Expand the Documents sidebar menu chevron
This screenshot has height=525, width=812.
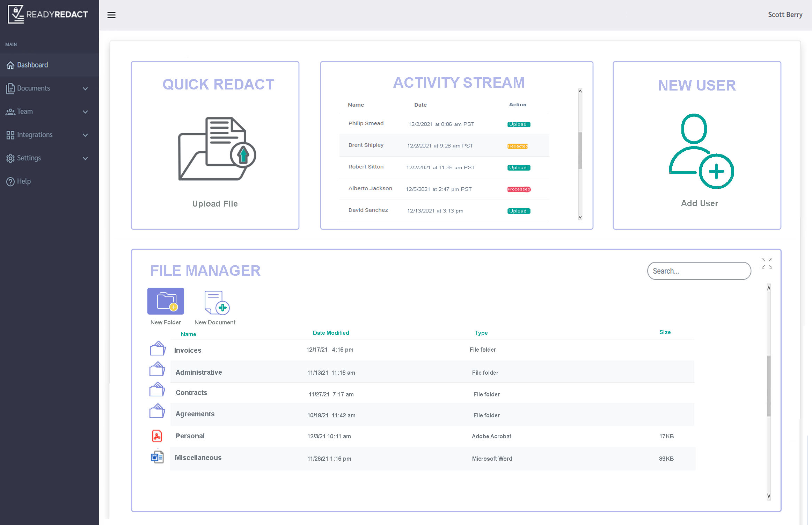tap(85, 89)
